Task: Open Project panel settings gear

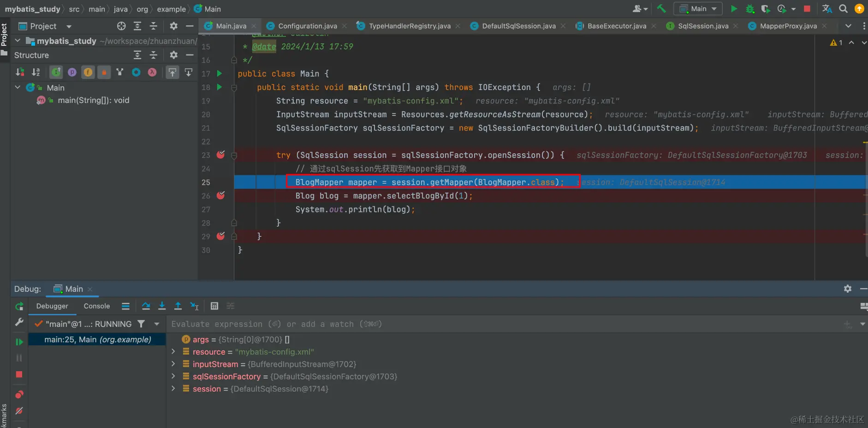Action: click(x=173, y=26)
